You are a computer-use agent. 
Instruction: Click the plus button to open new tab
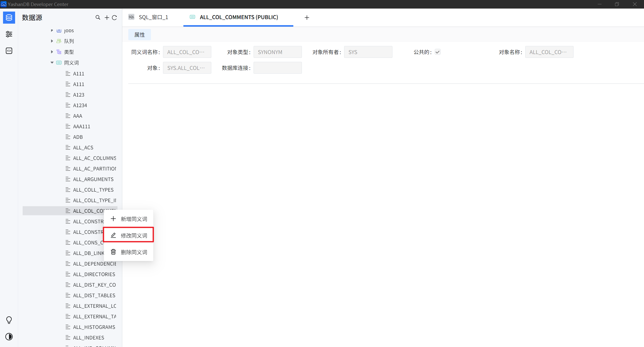[307, 18]
